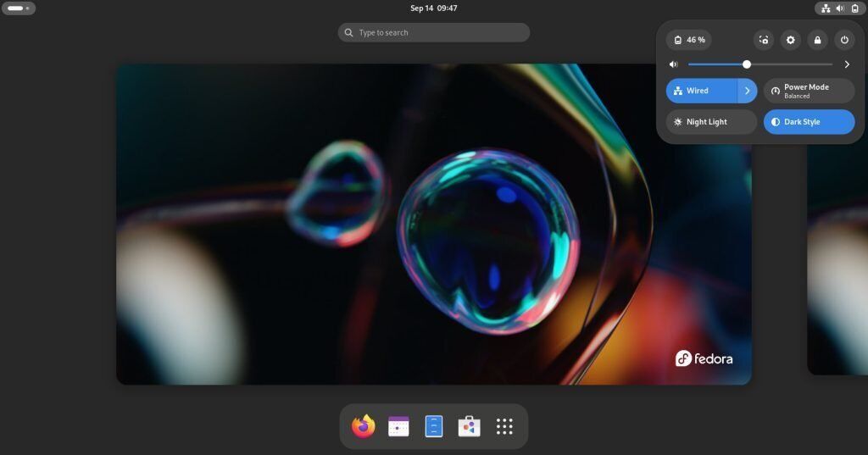The height and width of the screenshot is (455, 868).
Task: Expand sound output options arrow
Action: 847,64
